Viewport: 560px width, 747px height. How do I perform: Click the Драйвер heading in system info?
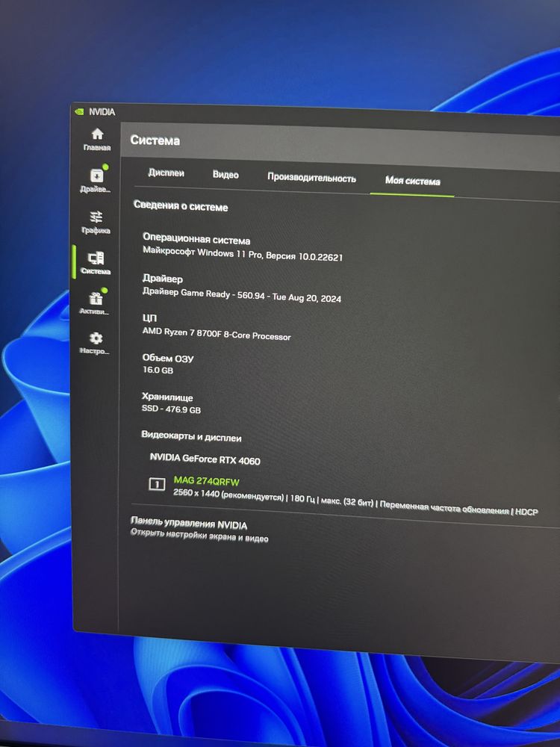[162, 278]
